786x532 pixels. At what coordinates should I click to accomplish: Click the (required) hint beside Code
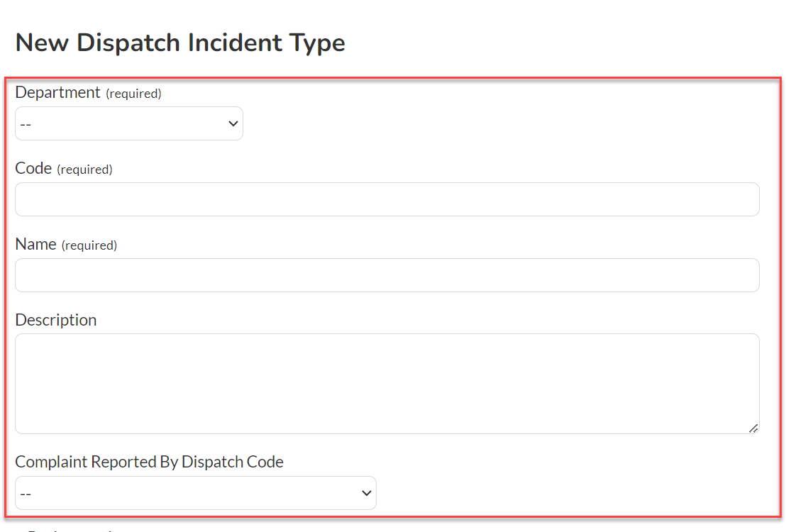pos(84,170)
